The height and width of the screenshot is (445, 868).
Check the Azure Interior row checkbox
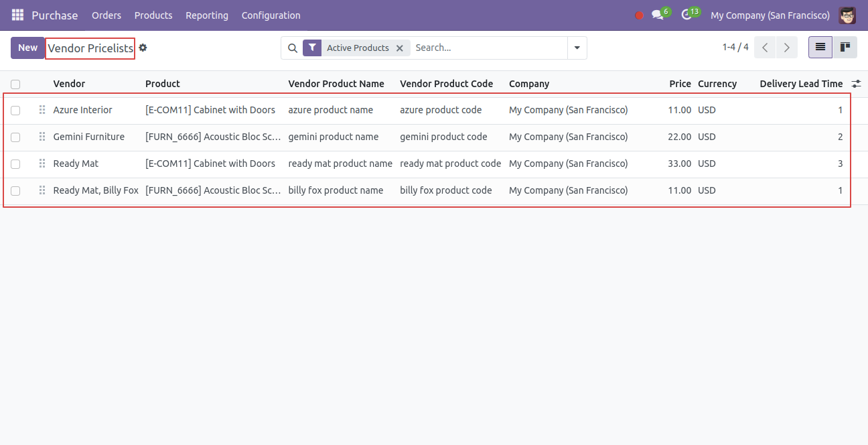15,111
